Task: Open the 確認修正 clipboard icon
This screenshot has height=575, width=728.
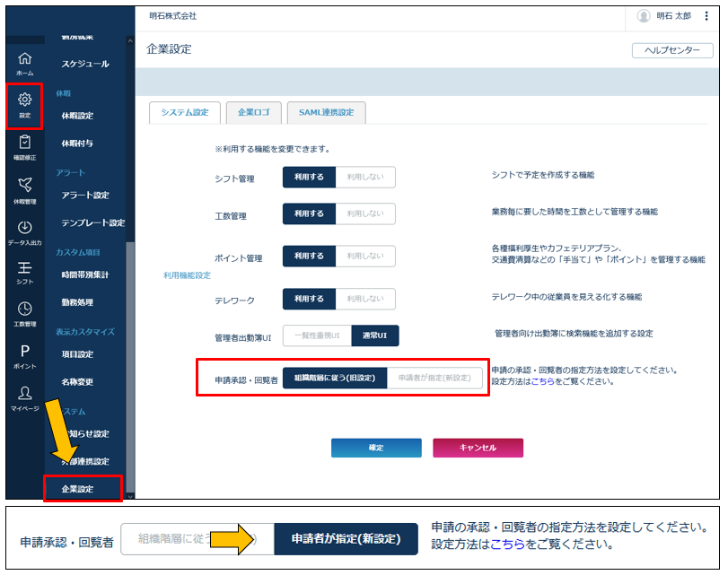Action: (x=24, y=148)
